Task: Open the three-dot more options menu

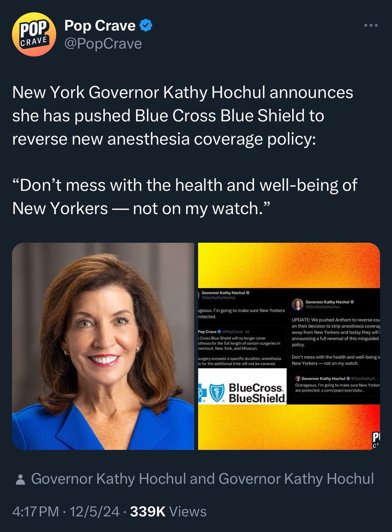Action: (371, 25)
